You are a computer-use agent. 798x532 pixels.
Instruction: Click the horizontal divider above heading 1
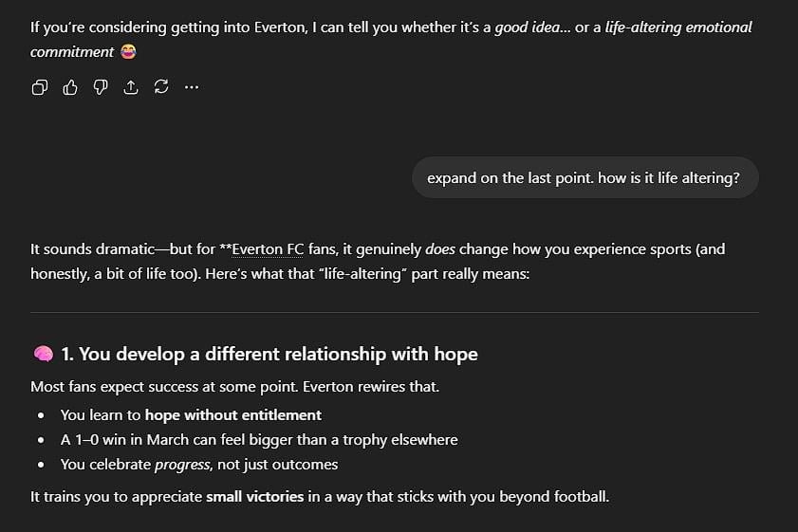pyautogui.click(x=395, y=312)
